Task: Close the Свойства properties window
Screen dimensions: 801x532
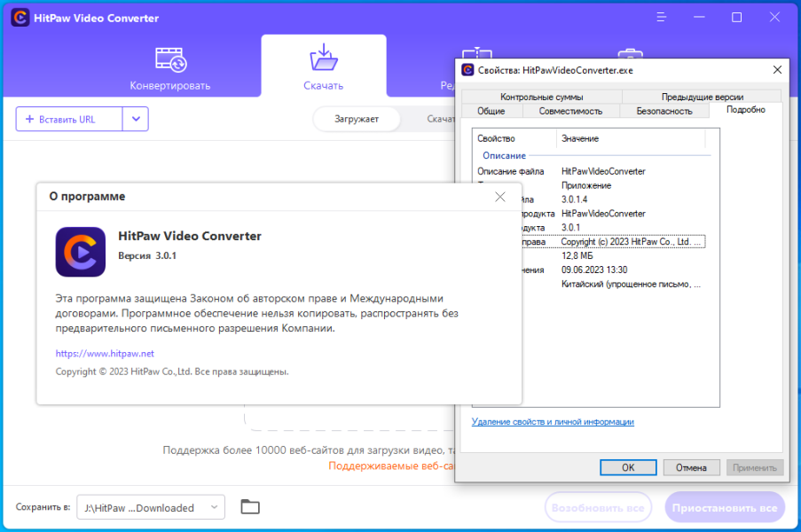Action: [777, 69]
